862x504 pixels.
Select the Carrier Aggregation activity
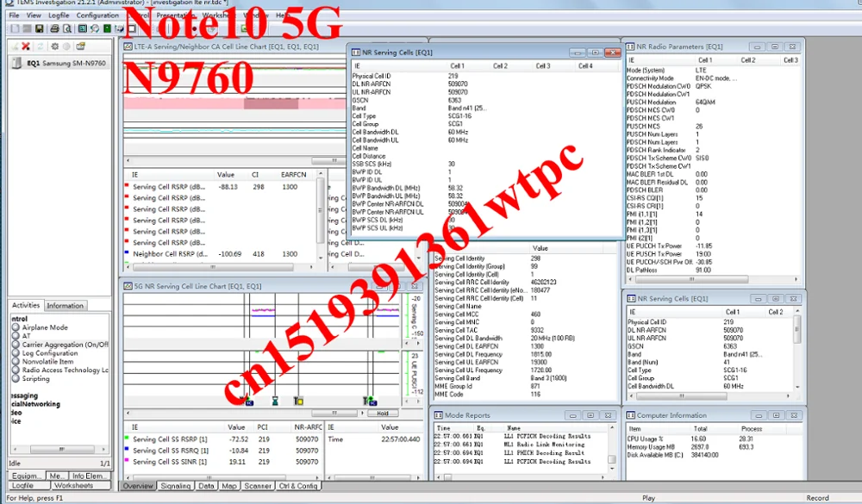pyautogui.click(x=65, y=345)
